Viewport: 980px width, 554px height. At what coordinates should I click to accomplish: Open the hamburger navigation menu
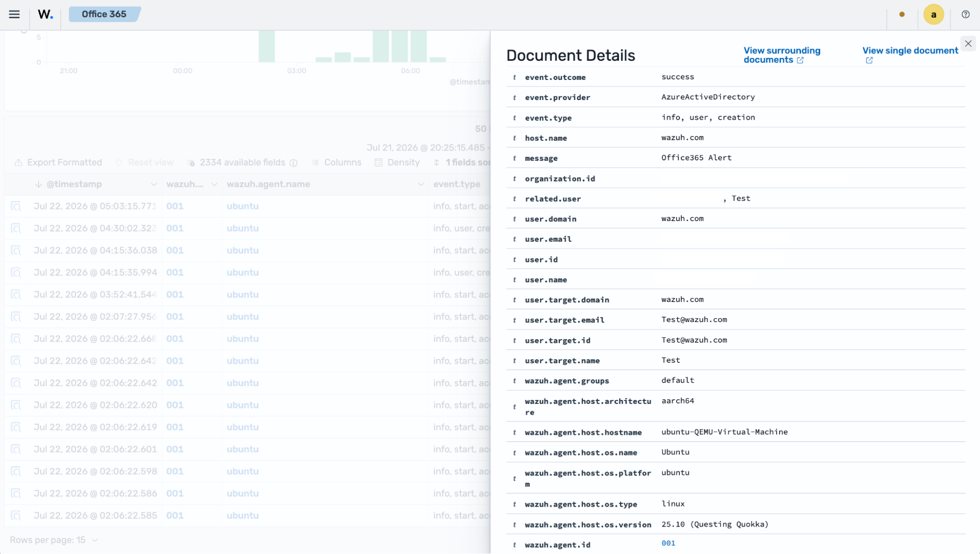pos(14,14)
